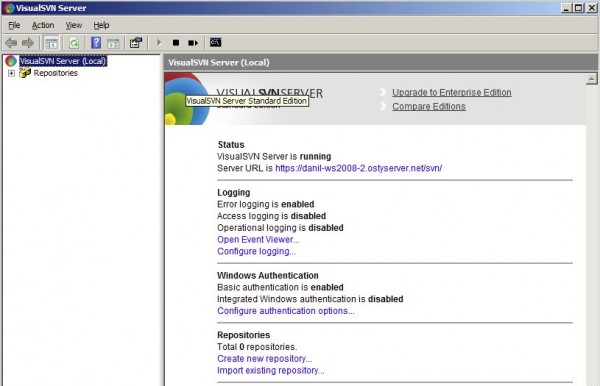
Task: Click the 'VisualSVN Server Standard Edition' tooltip
Action: coord(247,101)
